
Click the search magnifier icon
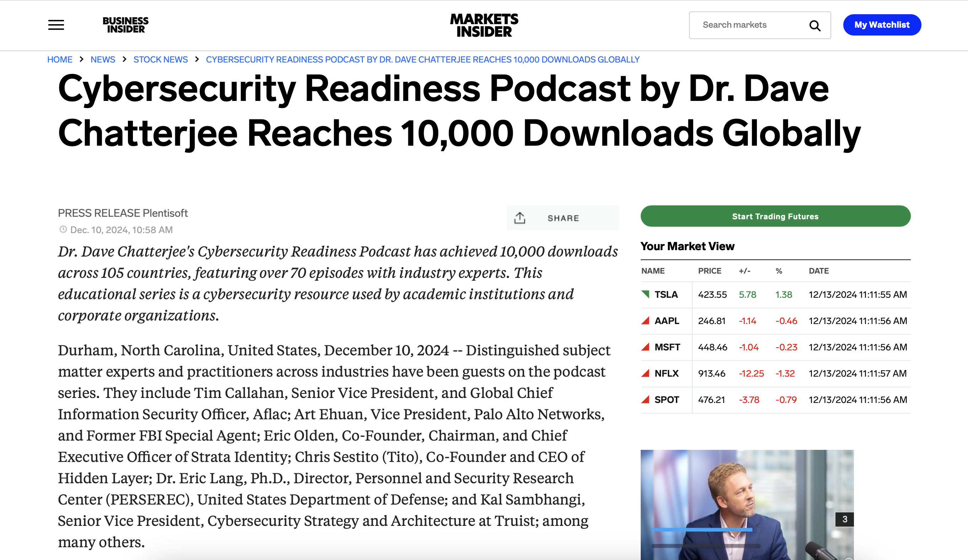[x=815, y=25]
